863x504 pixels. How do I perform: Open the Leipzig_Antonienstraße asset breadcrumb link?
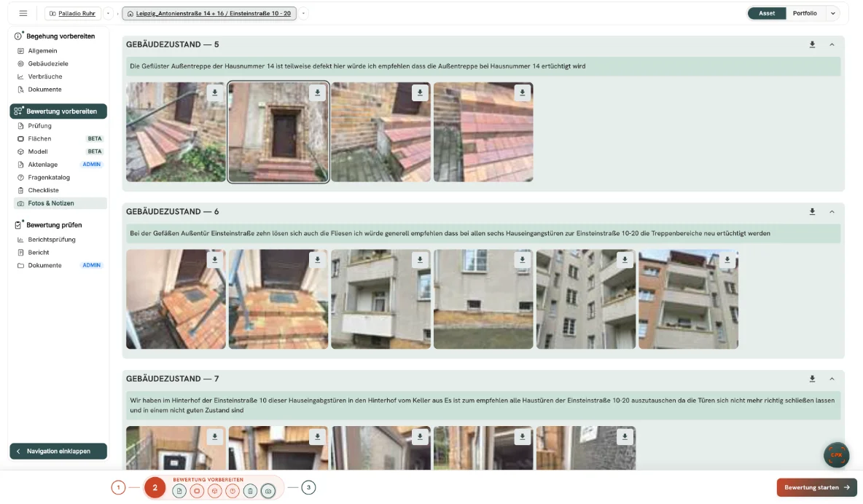pos(209,14)
